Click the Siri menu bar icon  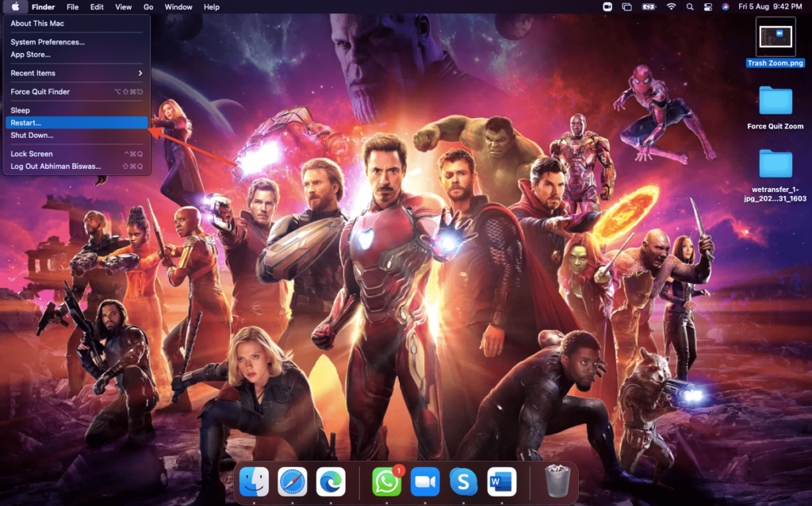click(x=725, y=7)
